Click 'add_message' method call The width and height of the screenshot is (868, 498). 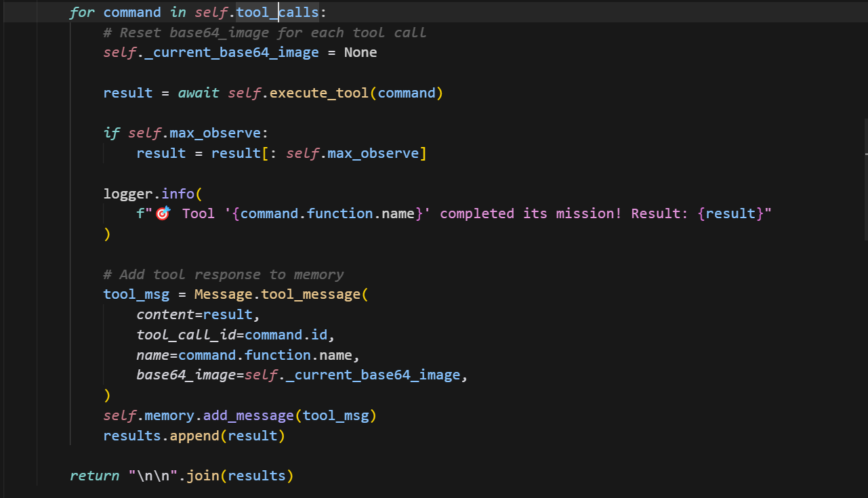(x=249, y=415)
